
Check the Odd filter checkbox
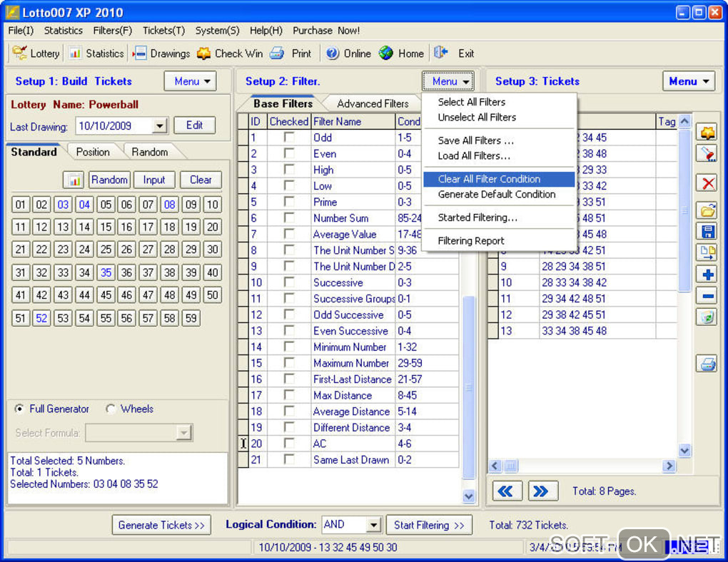[289, 138]
